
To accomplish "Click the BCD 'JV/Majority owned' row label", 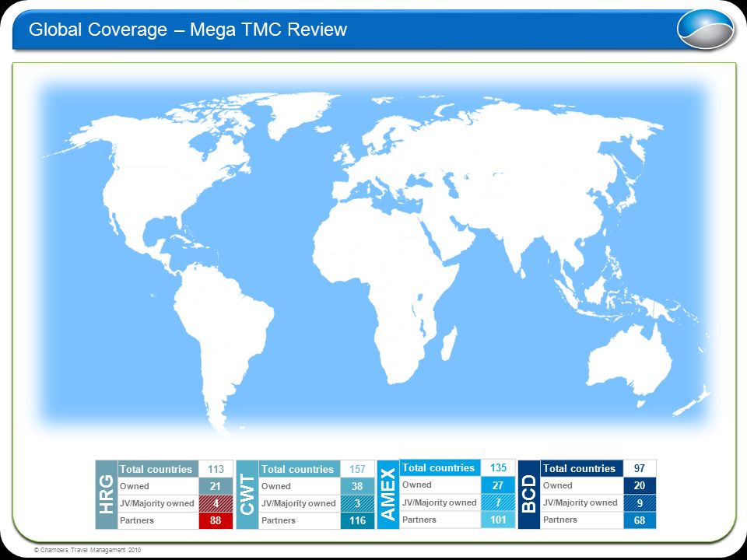I will [581, 503].
